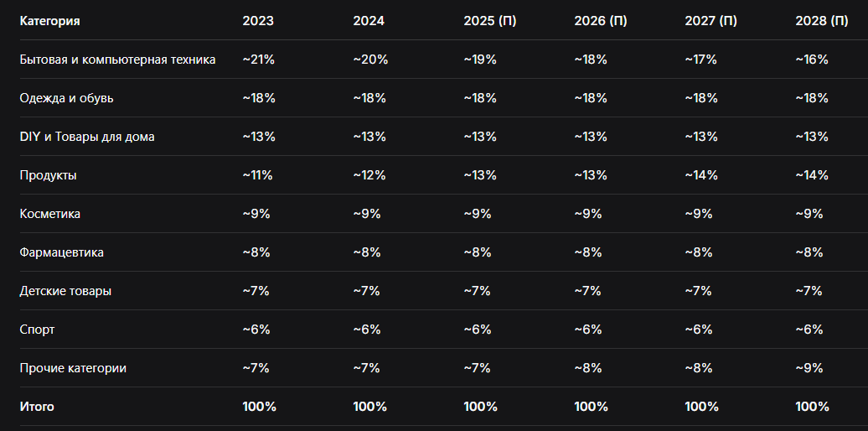Image resolution: width=868 pixels, height=431 pixels.
Task: Click the 2024 column header
Action: coord(369,21)
